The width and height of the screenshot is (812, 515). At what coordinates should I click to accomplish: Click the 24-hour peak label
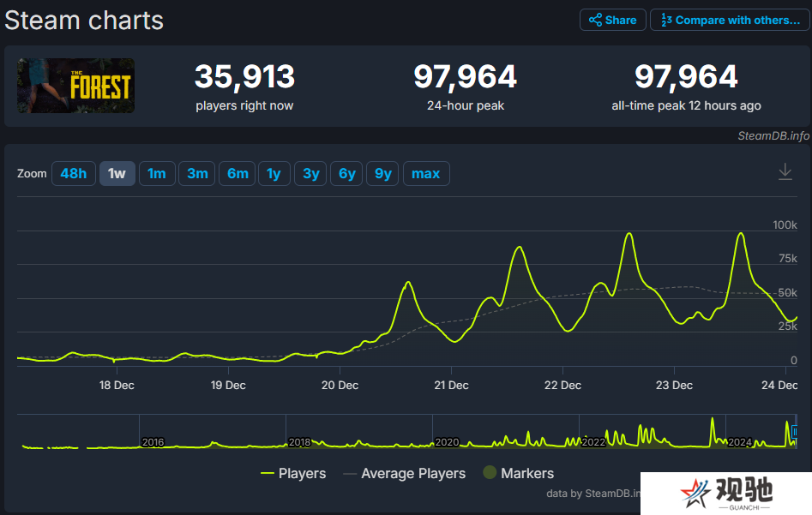coord(465,105)
